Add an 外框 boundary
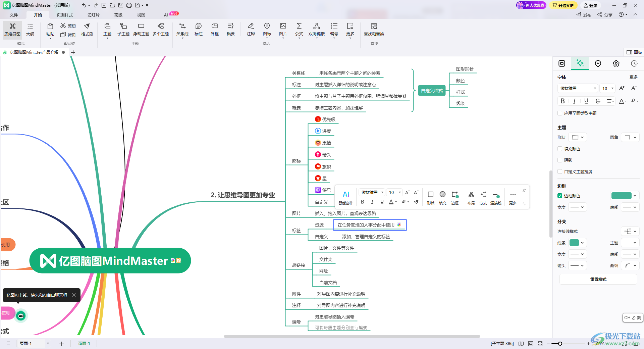This screenshot has width=644, height=349. (215, 30)
